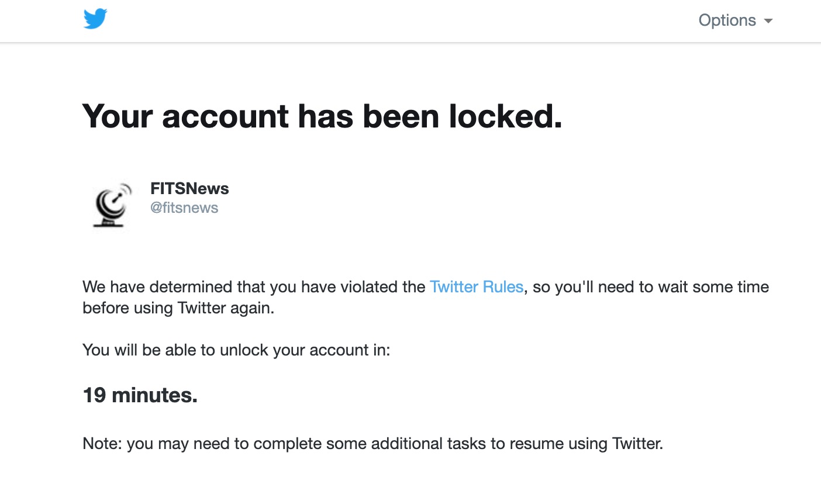Open the Twitter Rules link
This screenshot has height=504, width=821.
tap(476, 287)
